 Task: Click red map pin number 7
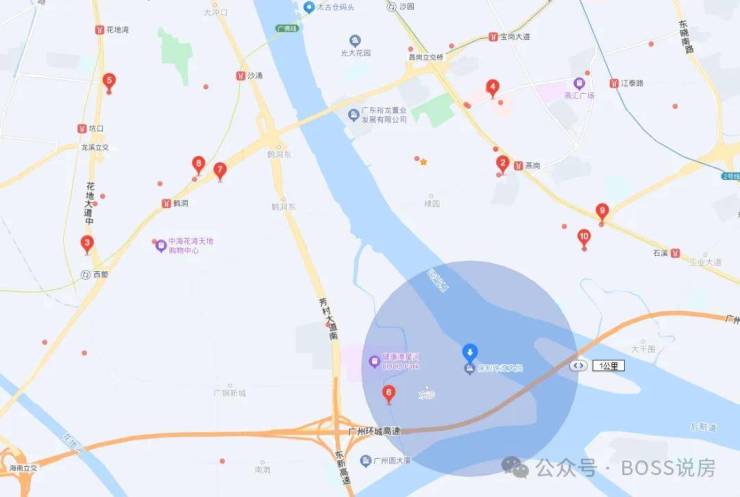[220, 171]
